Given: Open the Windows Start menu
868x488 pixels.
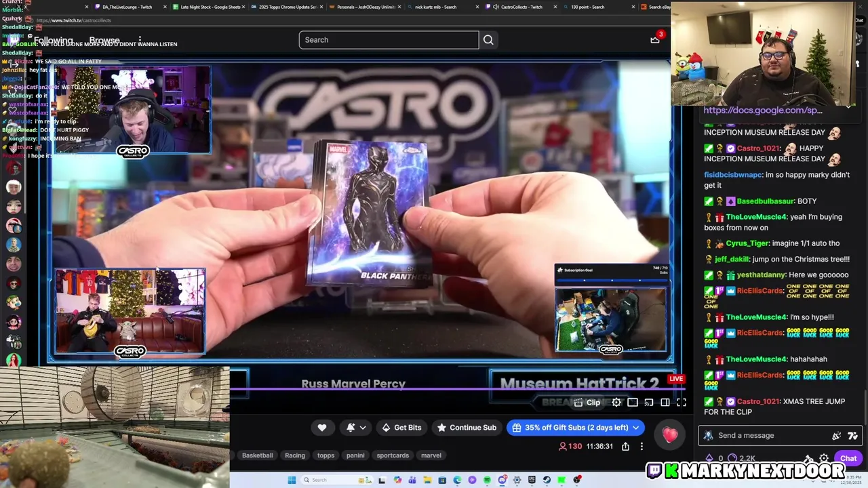Looking at the screenshot, I should pos(292,480).
